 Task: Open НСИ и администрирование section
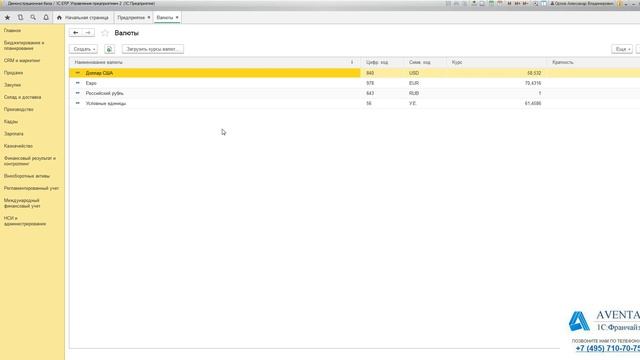25,221
